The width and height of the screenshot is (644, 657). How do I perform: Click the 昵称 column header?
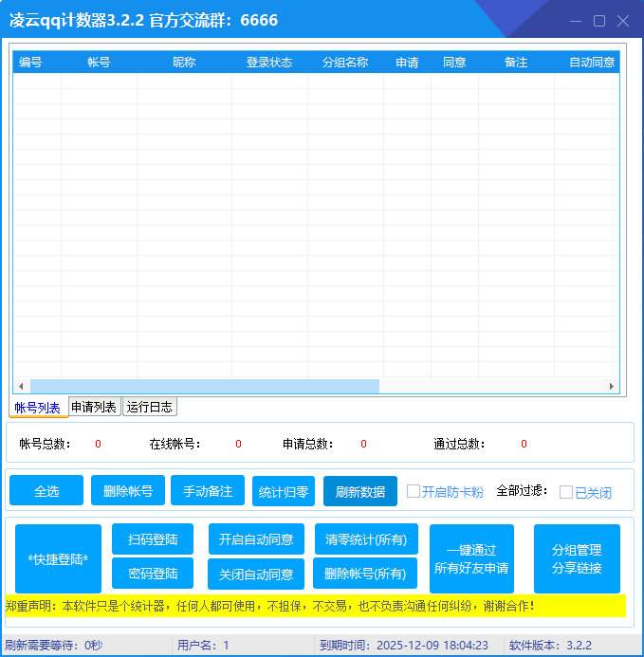tap(185, 62)
